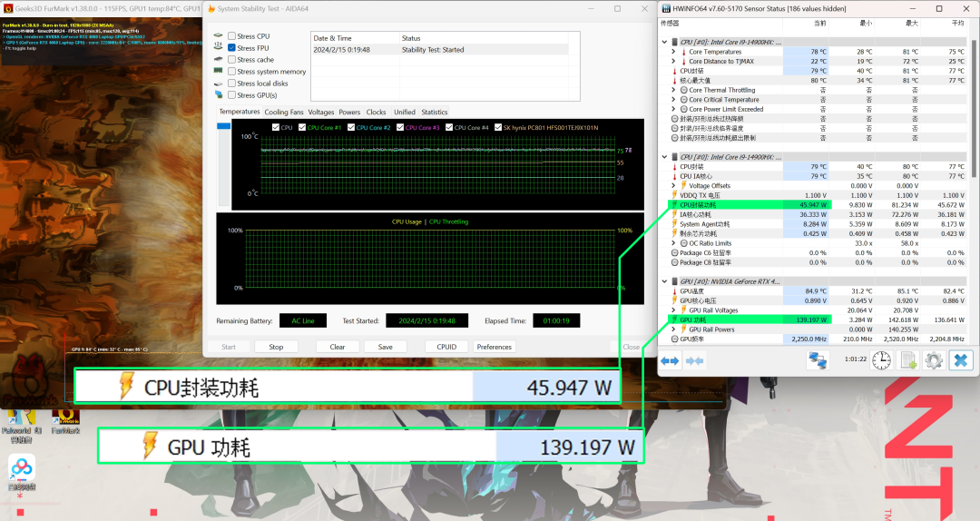The image size is (980, 521).
Task: Expand Core Temperatures row in HWiNFO
Action: [x=673, y=52]
